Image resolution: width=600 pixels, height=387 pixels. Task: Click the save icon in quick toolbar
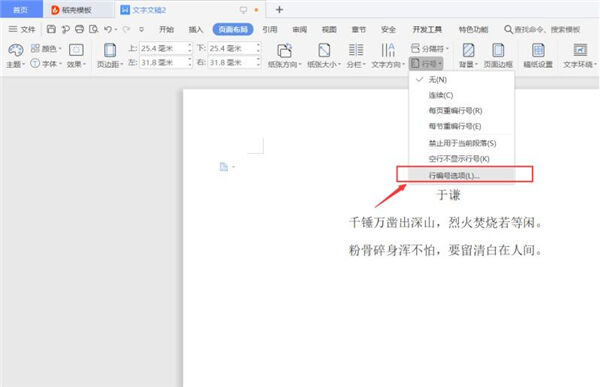(x=51, y=29)
